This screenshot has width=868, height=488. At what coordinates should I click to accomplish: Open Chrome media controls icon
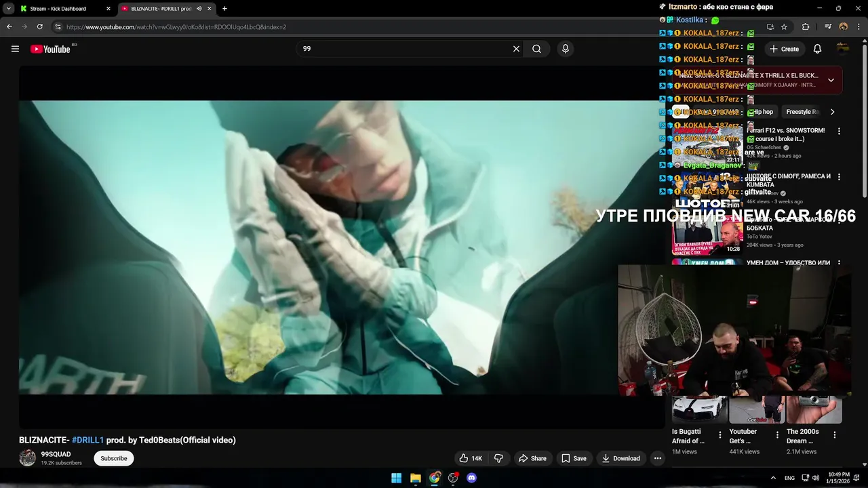828,27
